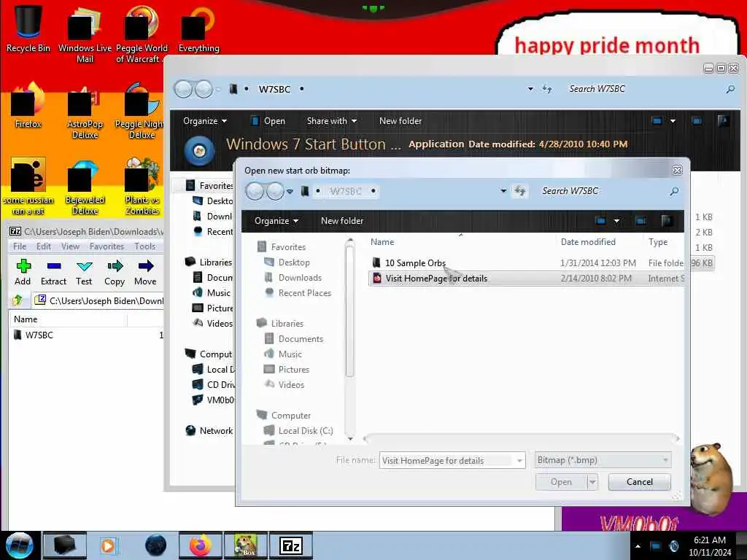The width and height of the screenshot is (747, 560).
Task: Open Organize menu in Explorer window
Action: [x=205, y=121]
